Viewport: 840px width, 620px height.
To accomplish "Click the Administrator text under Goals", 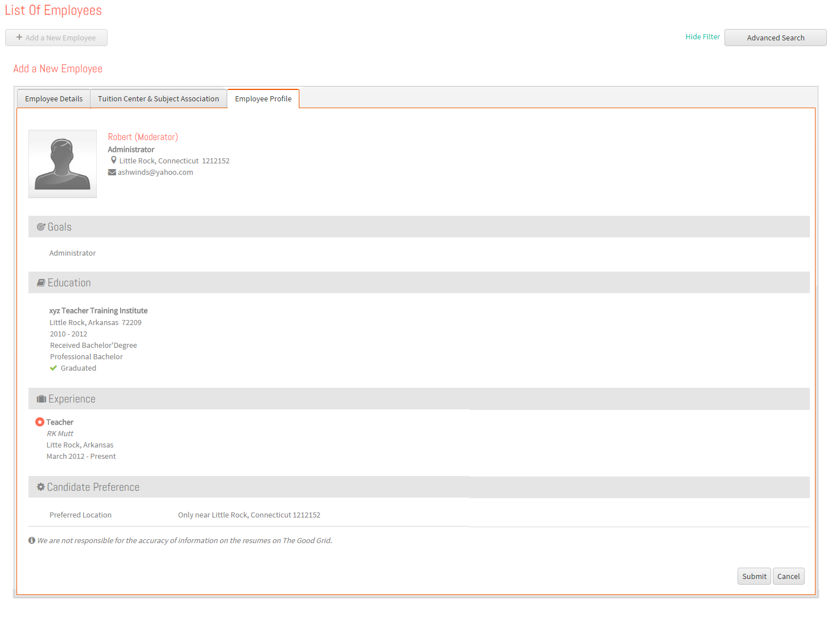I will 72,253.
